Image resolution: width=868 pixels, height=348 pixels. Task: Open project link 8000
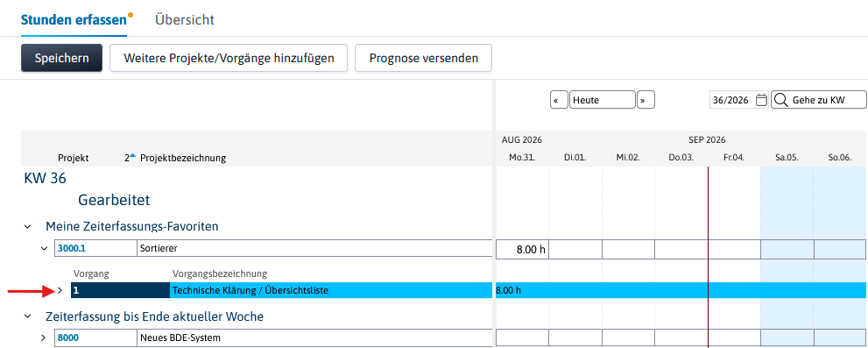pos(68,337)
